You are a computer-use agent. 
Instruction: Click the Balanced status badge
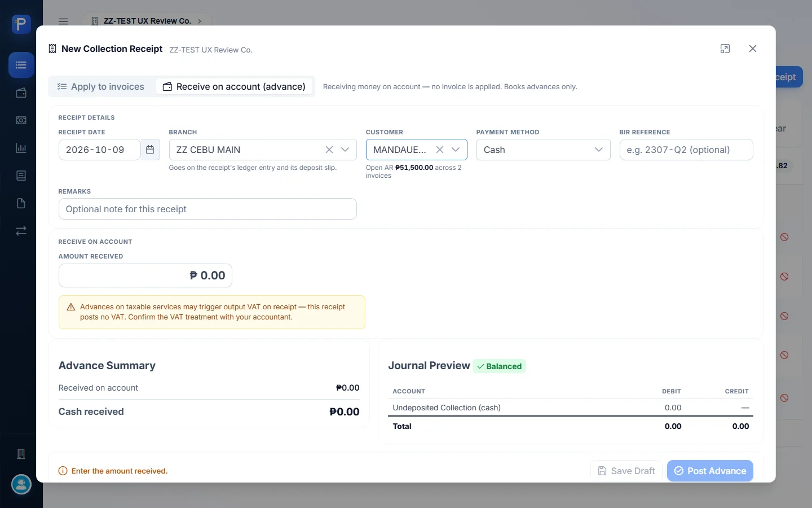(499, 366)
